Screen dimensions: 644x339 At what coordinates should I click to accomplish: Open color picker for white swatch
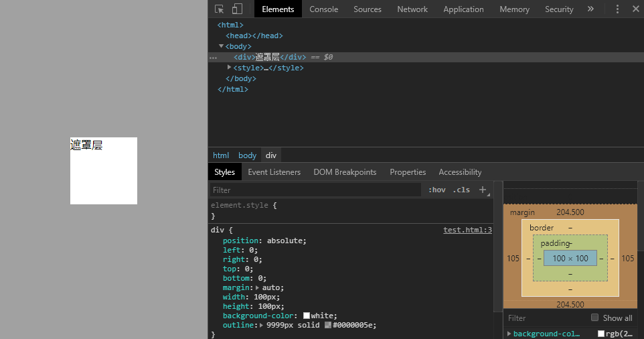[x=307, y=316]
